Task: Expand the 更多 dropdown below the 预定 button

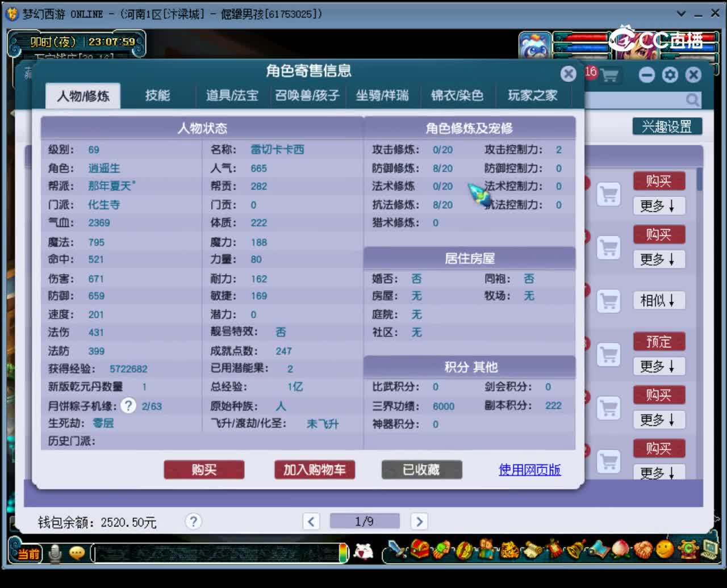Action: pos(658,367)
